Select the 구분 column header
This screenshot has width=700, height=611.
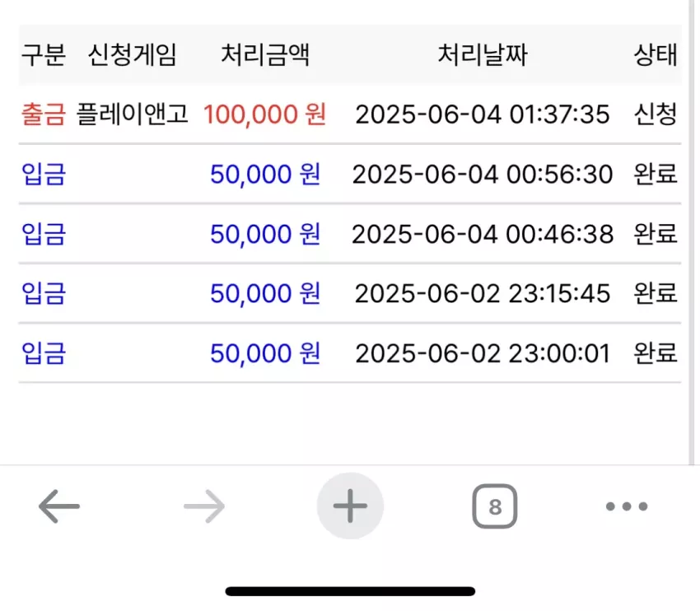click(x=44, y=55)
